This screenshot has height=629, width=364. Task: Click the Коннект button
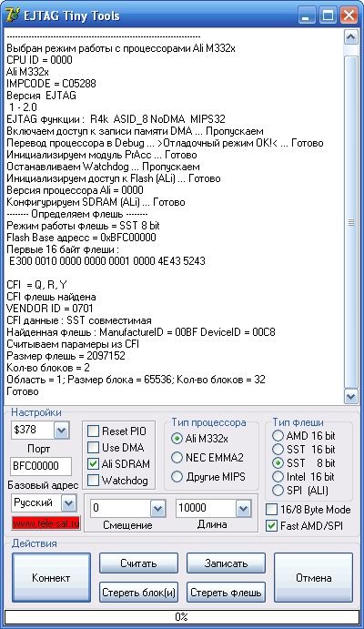point(51,578)
